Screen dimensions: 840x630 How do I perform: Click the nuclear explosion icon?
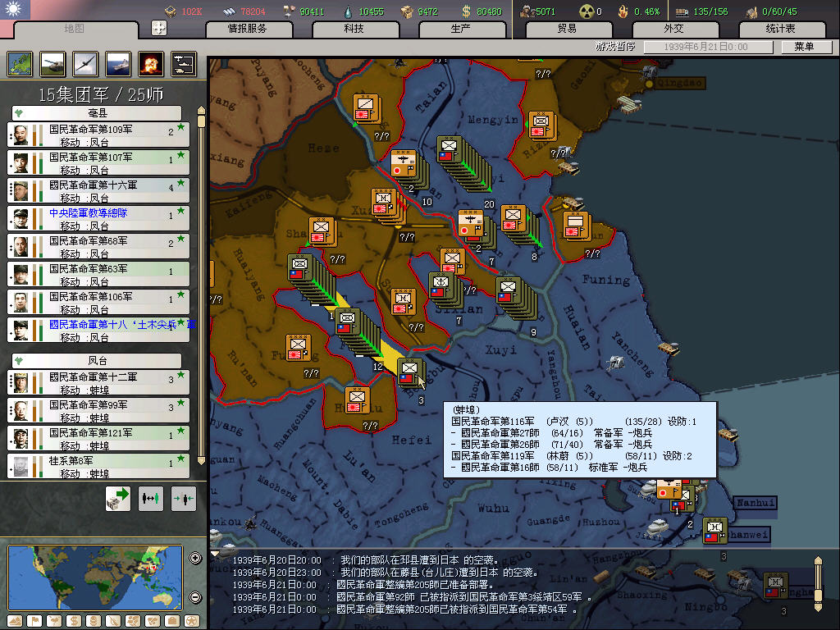click(x=150, y=63)
